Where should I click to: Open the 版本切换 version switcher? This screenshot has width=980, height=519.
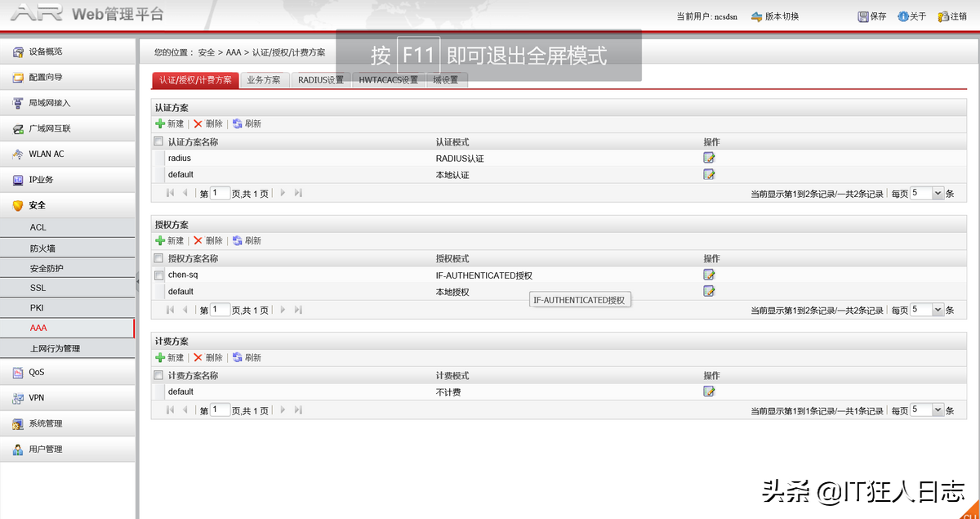775,16
